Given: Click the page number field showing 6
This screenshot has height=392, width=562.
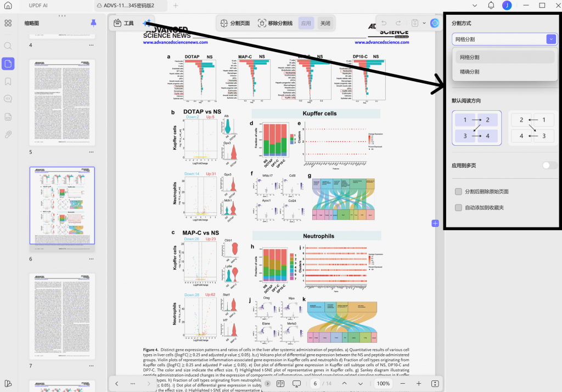Looking at the screenshot, I should (x=315, y=383).
